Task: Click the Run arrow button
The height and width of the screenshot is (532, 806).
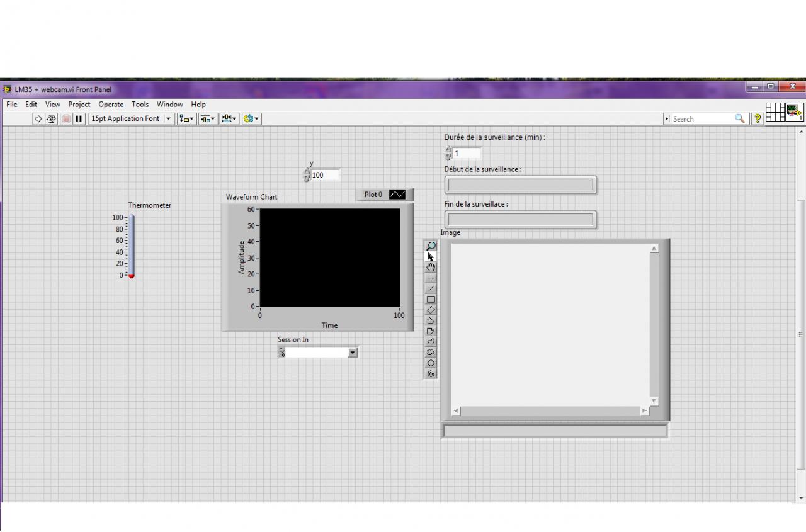Action: point(38,118)
